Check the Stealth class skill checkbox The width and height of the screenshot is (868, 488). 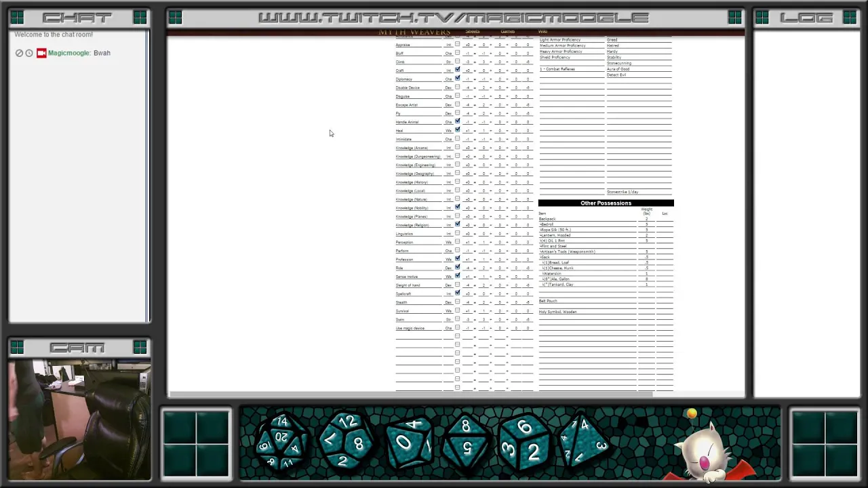tap(457, 302)
